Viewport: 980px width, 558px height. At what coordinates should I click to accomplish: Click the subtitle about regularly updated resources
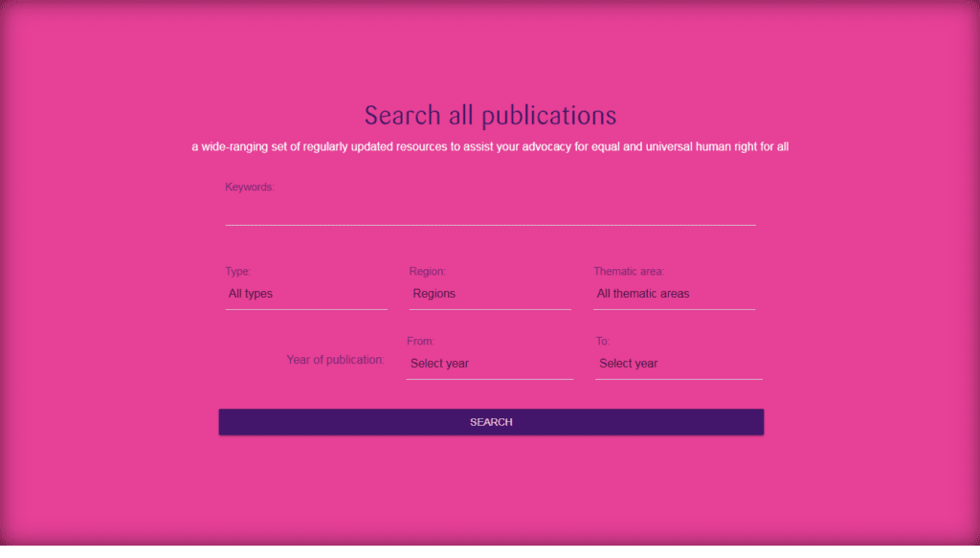(490, 147)
